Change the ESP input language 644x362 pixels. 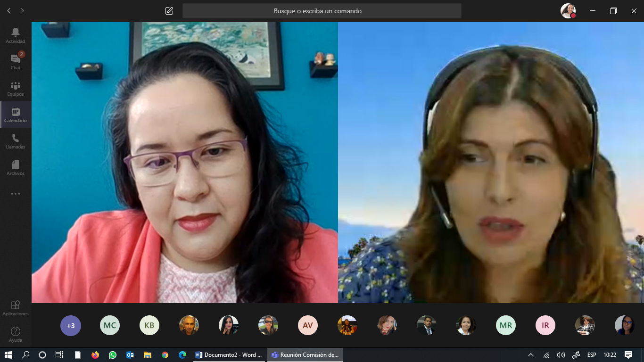592,355
